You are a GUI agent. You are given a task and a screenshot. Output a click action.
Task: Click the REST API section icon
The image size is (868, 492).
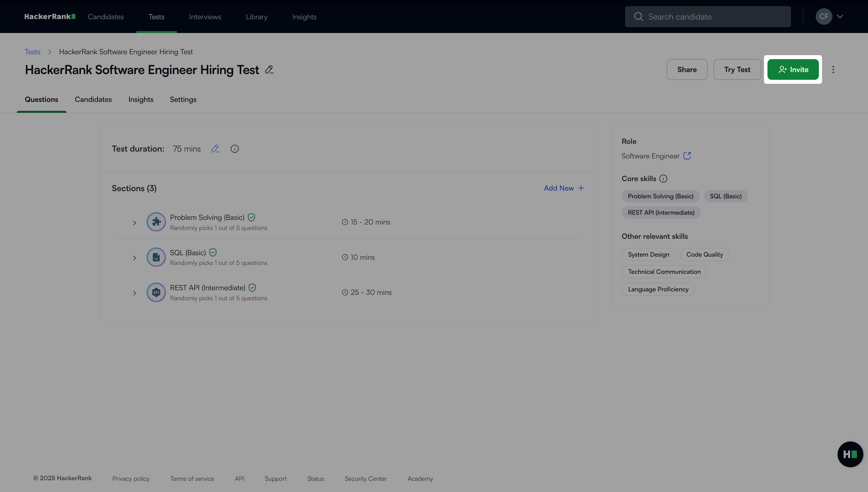click(x=156, y=292)
